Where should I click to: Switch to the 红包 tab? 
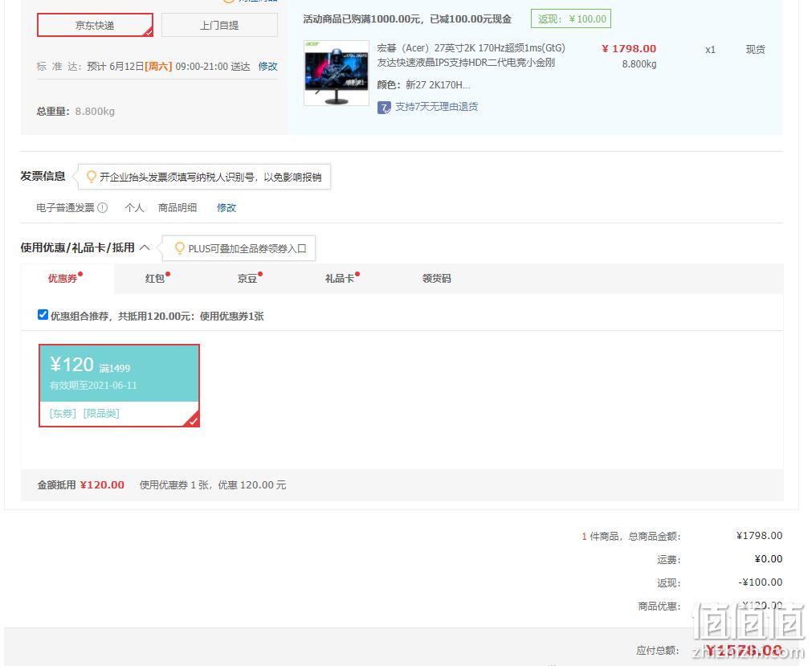(x=155, y=279)
